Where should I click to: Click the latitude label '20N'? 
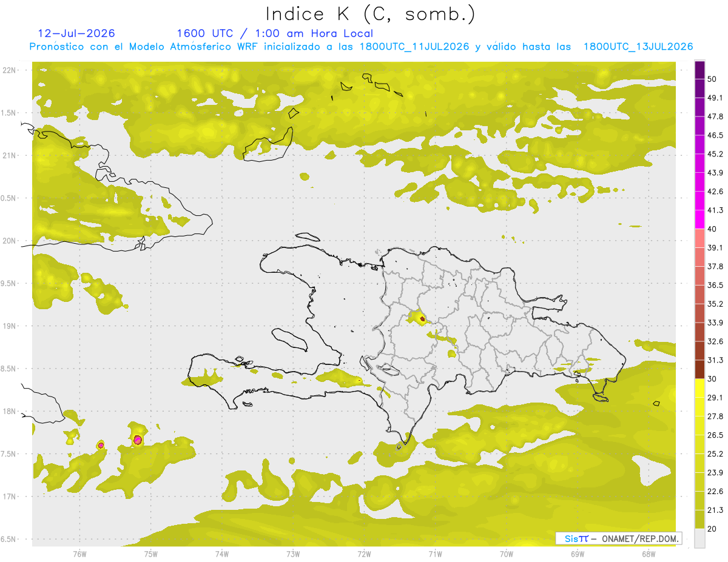pos(10,241)
